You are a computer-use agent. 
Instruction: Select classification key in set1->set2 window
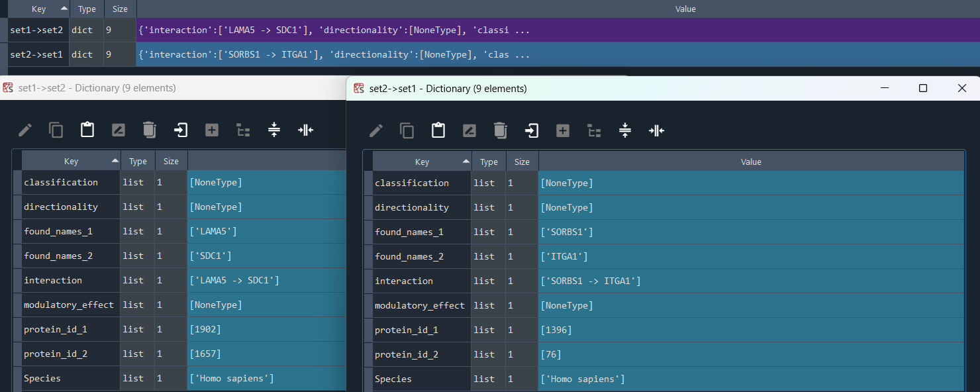(71, 182)
